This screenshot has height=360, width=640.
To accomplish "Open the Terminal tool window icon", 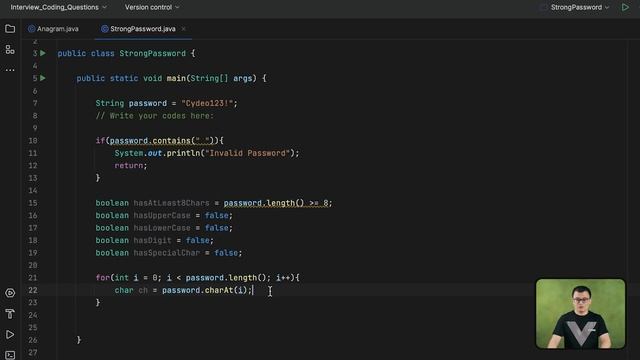I will [10, 355].
